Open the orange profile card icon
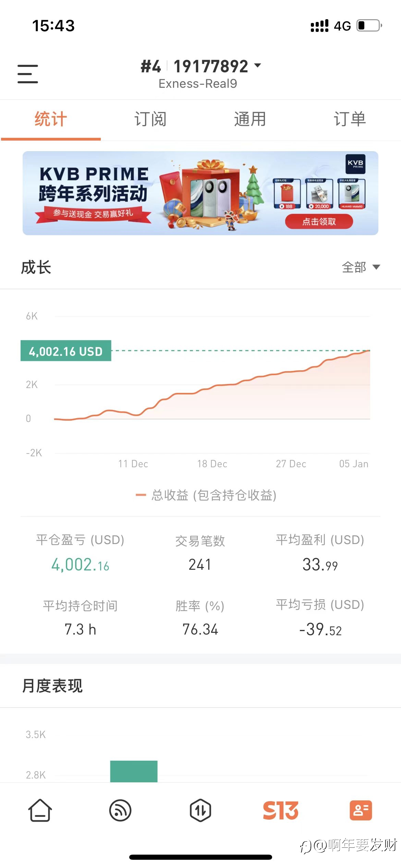Viewport: 401px width, 868px height. click(x=361, y=810)
